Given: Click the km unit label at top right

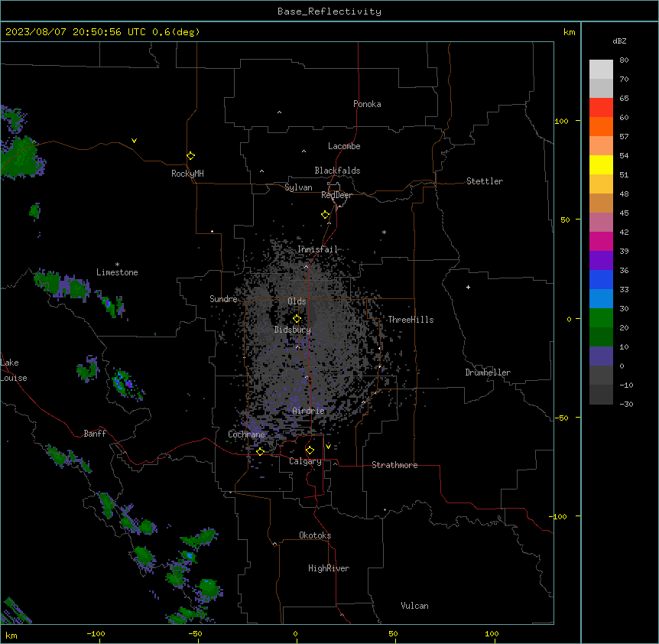Looking at the screenshot, I should (569, 32).
